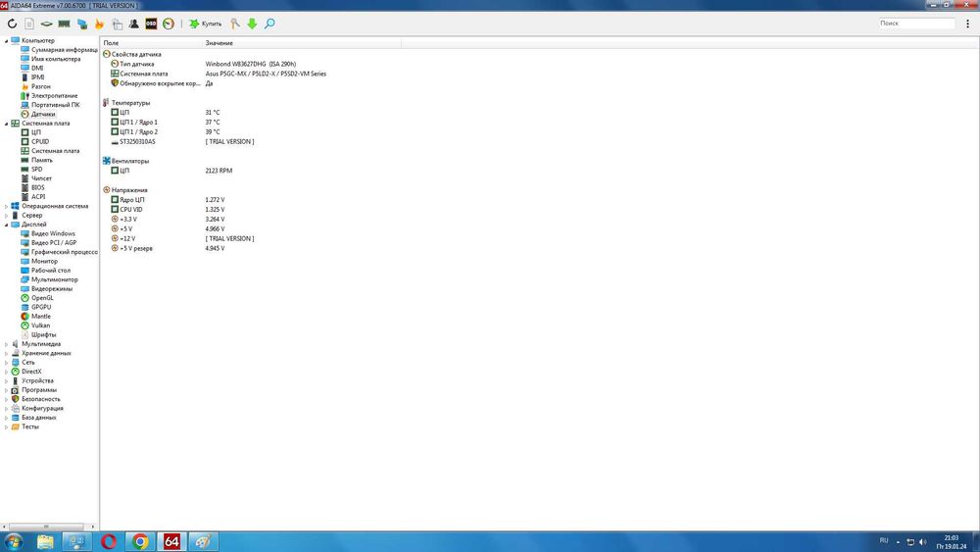Open the BIOS tree item

click(x=38, y=187)
